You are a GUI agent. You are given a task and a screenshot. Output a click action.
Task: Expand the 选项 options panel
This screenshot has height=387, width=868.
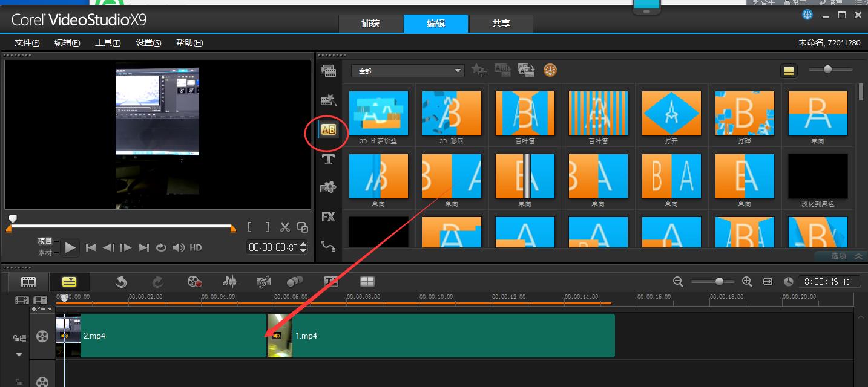point(841,256)
